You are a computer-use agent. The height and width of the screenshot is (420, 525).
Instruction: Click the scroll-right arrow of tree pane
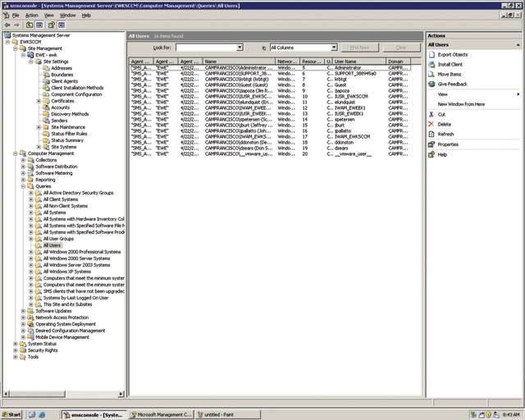(121, 394)
